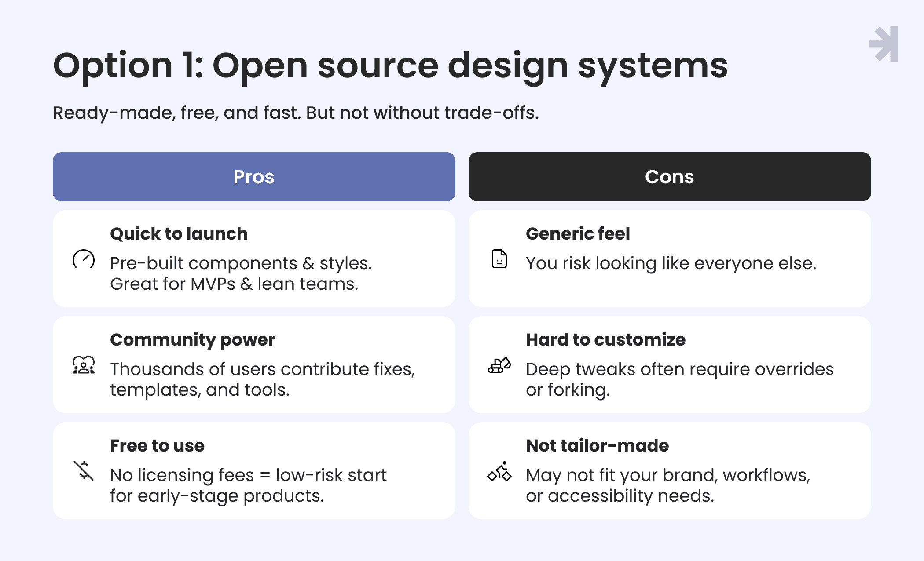Click the Hard to customize heading

[x=605, y=339]
